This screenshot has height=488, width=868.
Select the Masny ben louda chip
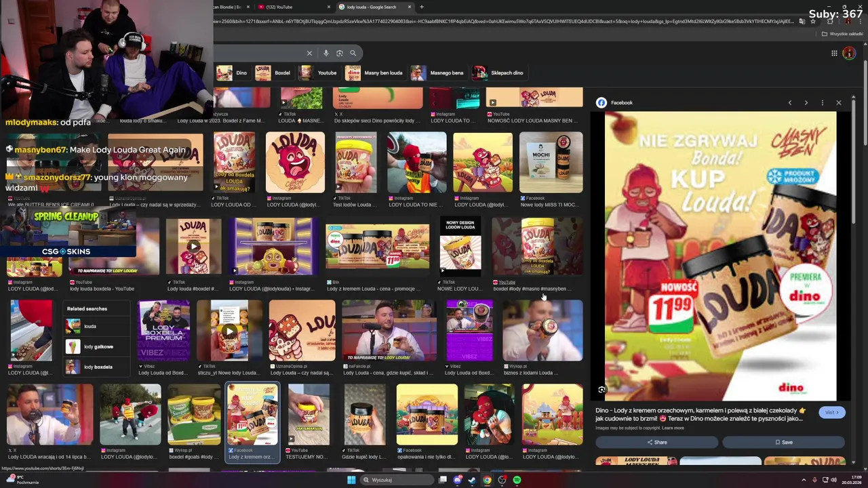point(375,73)
